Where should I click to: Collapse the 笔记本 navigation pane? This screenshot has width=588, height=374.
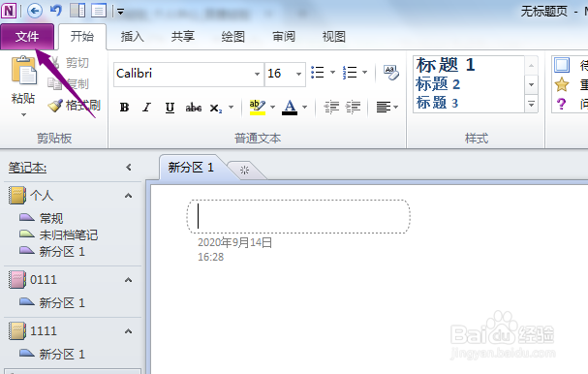click(129, 167)
